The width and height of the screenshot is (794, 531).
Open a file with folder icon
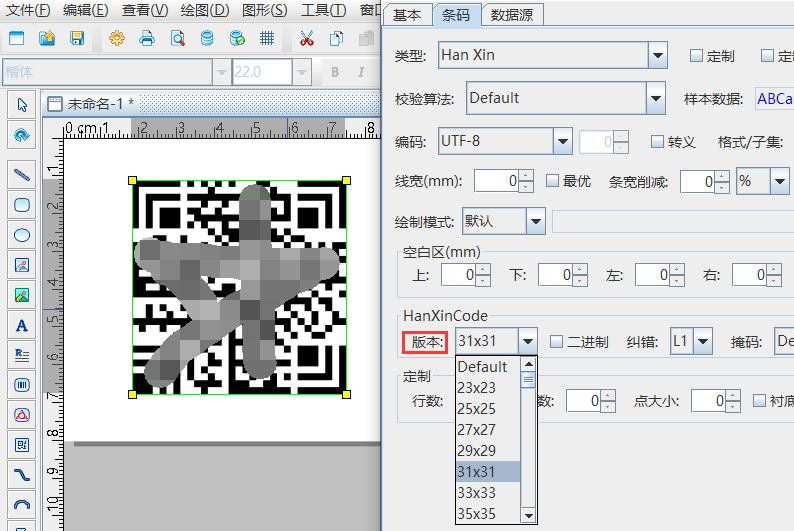(x=47, y=38)
